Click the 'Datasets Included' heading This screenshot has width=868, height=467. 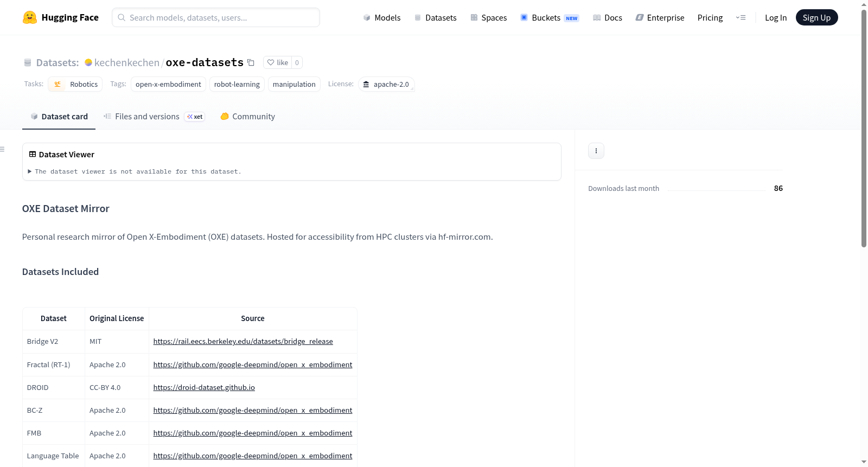pos(60,272)
